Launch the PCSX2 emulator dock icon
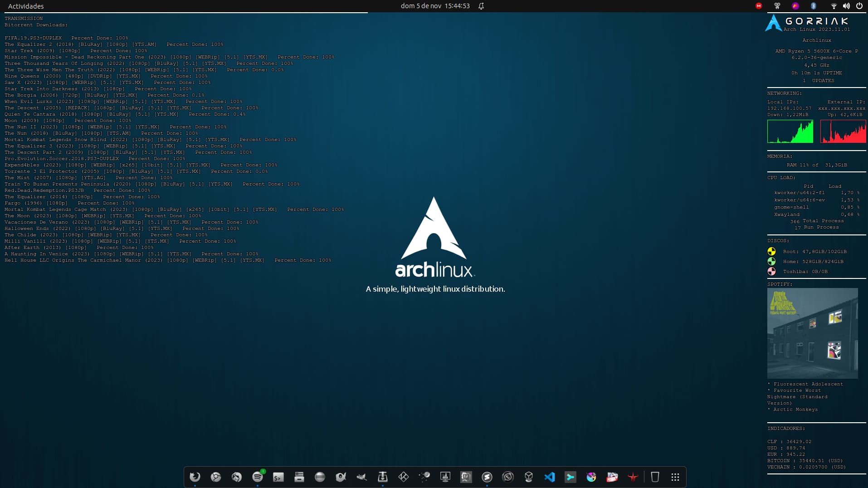The height and width of the screenshot is (488, 868). [612, 477]
